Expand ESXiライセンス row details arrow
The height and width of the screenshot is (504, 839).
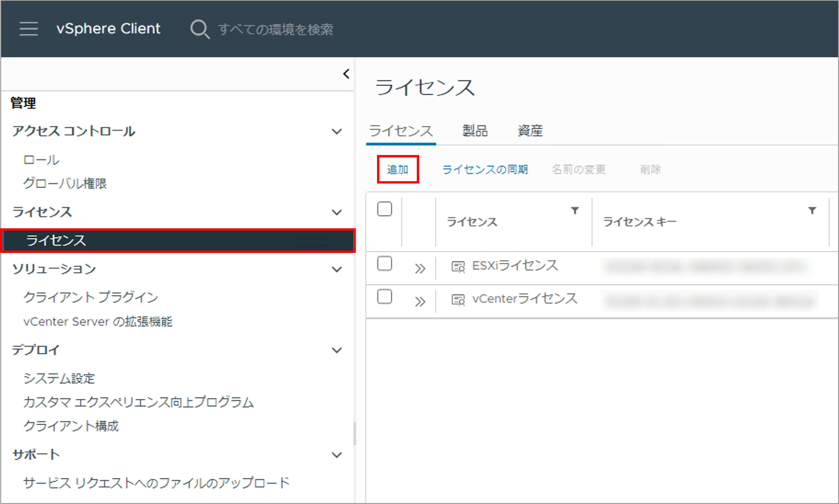pyautogui.click(x=420, y=269)
